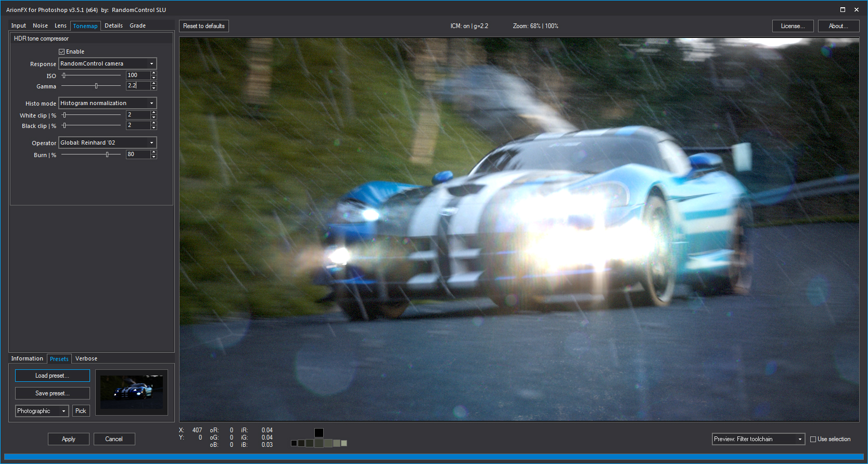Expand the Photographic preset dropdown

(42, 411)
